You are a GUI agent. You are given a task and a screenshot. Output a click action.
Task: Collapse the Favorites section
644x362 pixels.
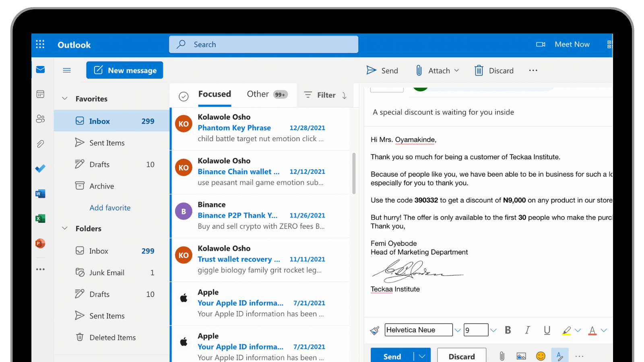coord(65,99)
